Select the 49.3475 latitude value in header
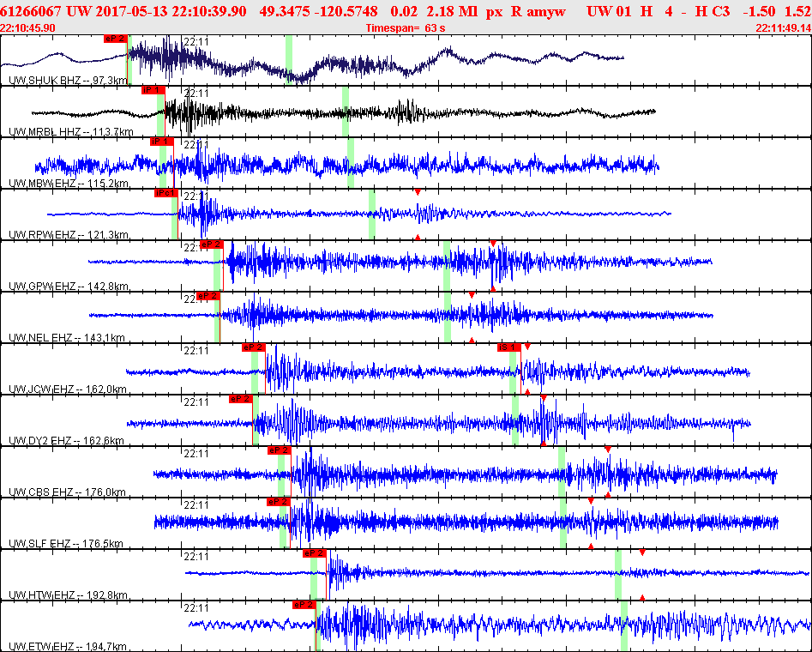Viewport: 812px width, 652px height. tap(285, 11)
